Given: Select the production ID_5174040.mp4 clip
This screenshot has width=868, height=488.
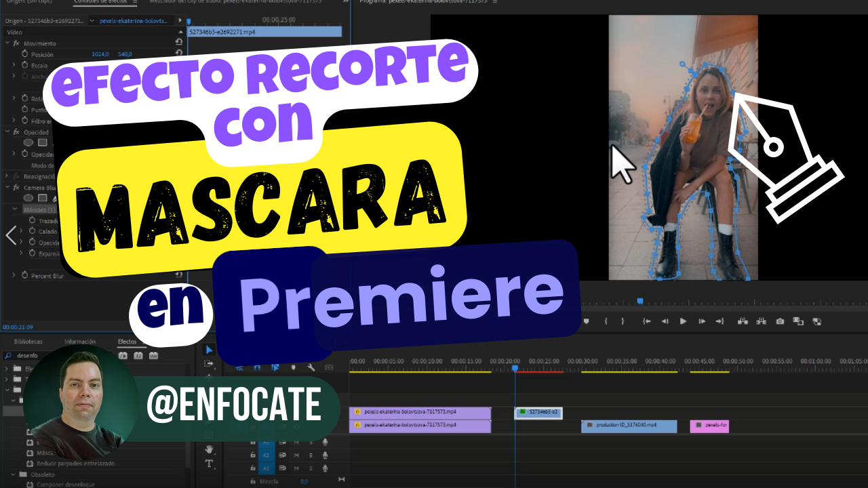Looking at the screenshot, I should tap(629, 425).
